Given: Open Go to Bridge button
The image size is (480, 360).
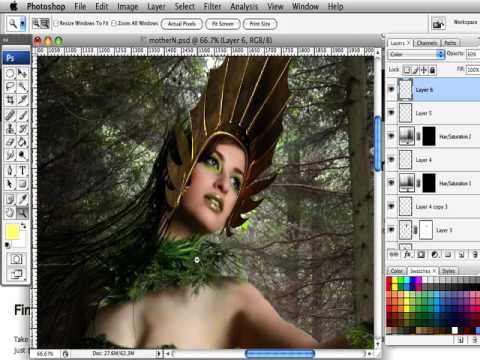Looking at the screenshot, I should [438, 24].
